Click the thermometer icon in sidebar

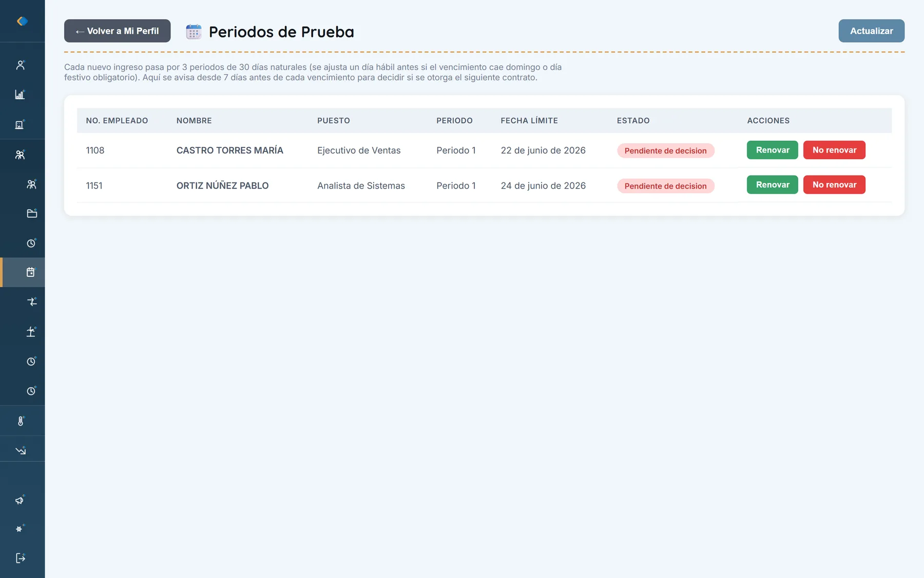tap(21, 421)
